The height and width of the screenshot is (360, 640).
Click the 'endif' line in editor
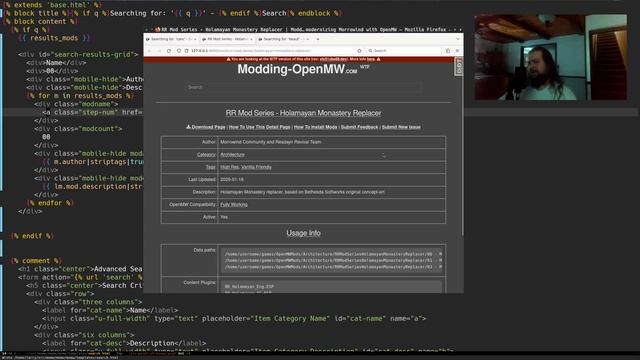coord(32,236)
